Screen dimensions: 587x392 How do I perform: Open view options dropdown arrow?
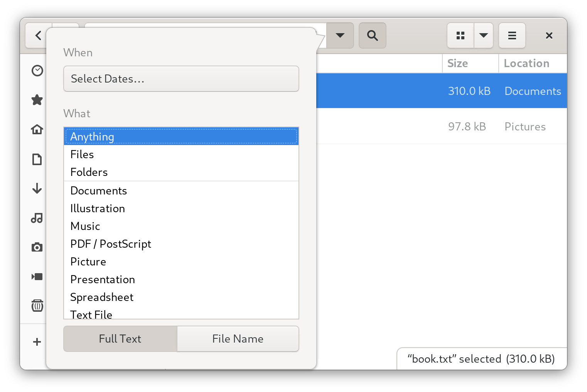484,35
